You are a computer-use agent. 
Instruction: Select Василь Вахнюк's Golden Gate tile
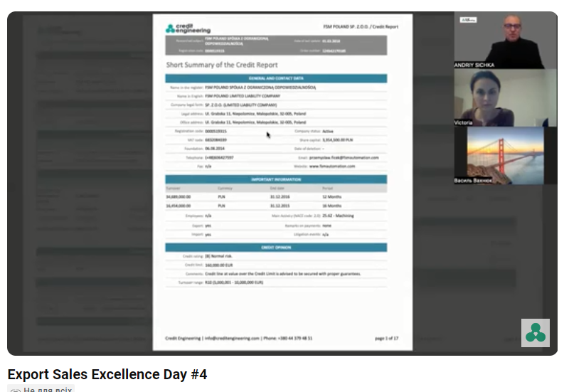click(x=506, y=156)
